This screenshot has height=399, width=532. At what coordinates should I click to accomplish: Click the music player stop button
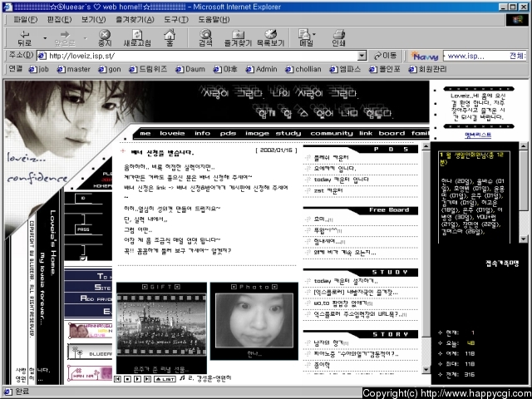[127, 379]
